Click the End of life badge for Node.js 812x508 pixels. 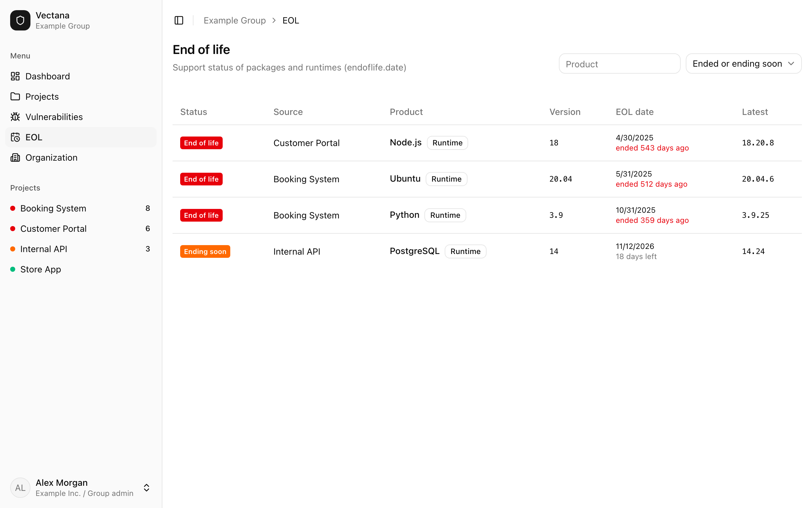[201, 143]
